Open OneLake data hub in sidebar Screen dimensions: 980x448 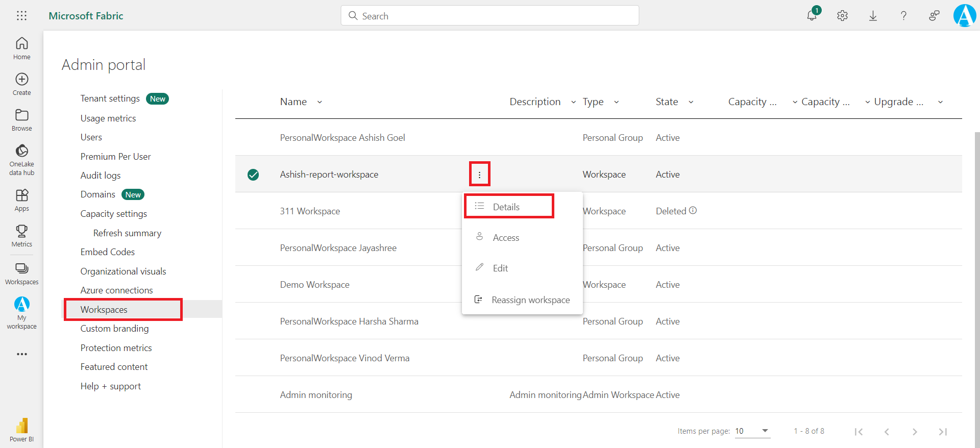coord(21,159)
